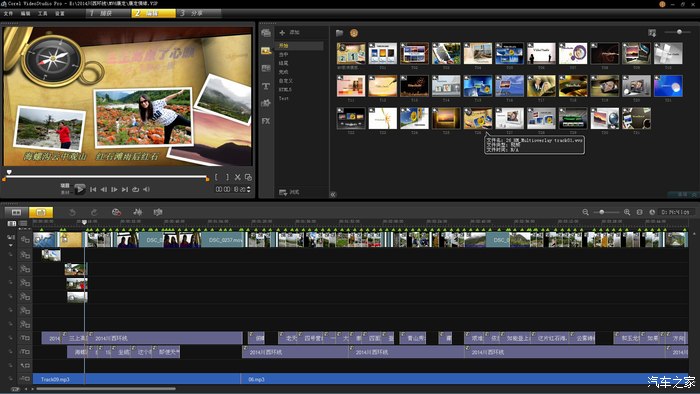Open the 设置 menu
700x394 pixels.
pyautogui.click(x=59, y=13)
